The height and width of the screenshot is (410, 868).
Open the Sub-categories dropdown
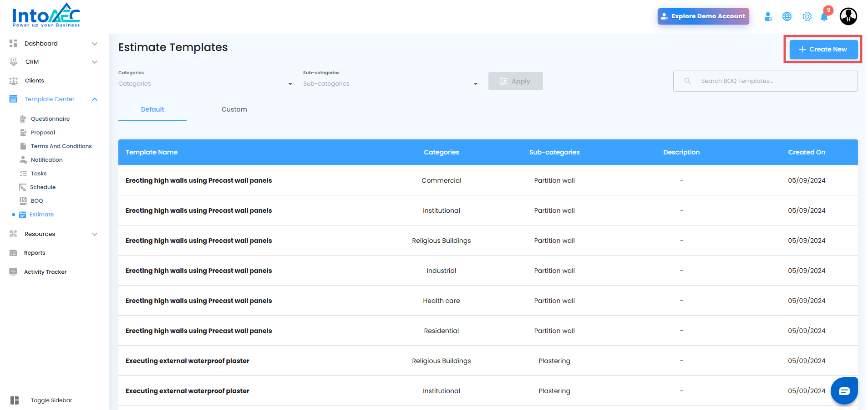pos(392,84)
